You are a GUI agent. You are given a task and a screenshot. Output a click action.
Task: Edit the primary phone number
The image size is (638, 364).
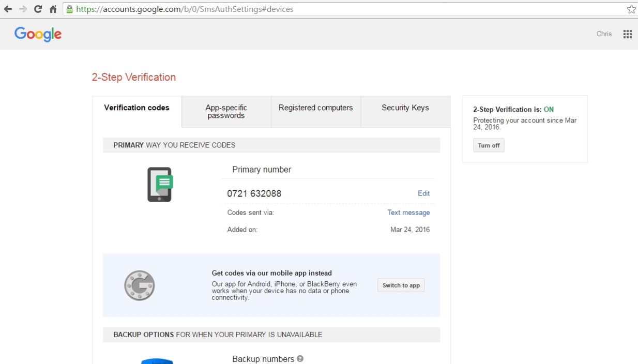[x=423, y=193]
